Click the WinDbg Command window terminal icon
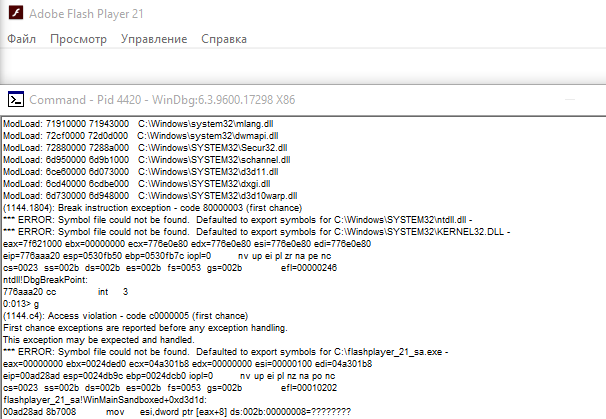606x419 pixels. [16, 100]
